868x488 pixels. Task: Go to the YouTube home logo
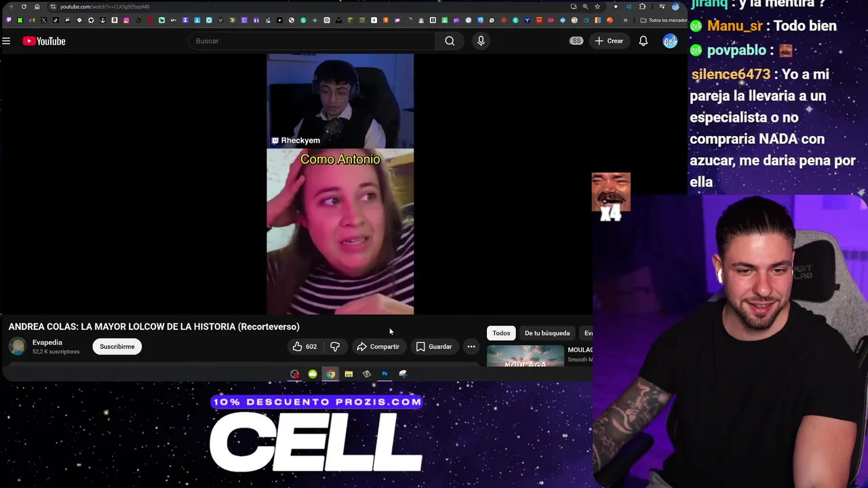point(44,41)
